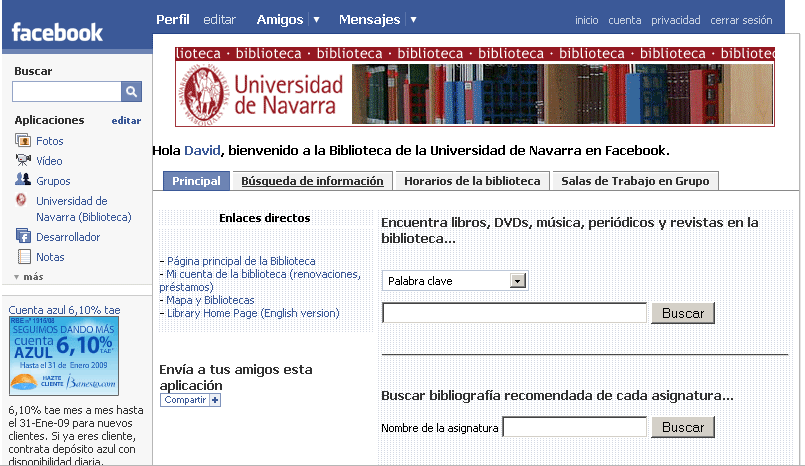This screenshot has height=466, width=805.
Task: Click editar link beside Aplicaciones
Action: tap(126, 121)
